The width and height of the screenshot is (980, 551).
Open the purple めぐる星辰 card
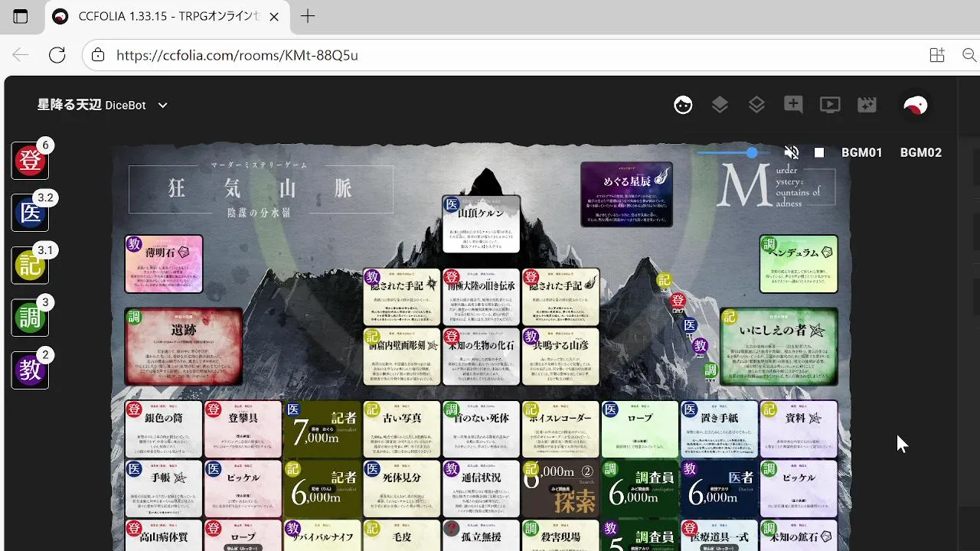627,194
